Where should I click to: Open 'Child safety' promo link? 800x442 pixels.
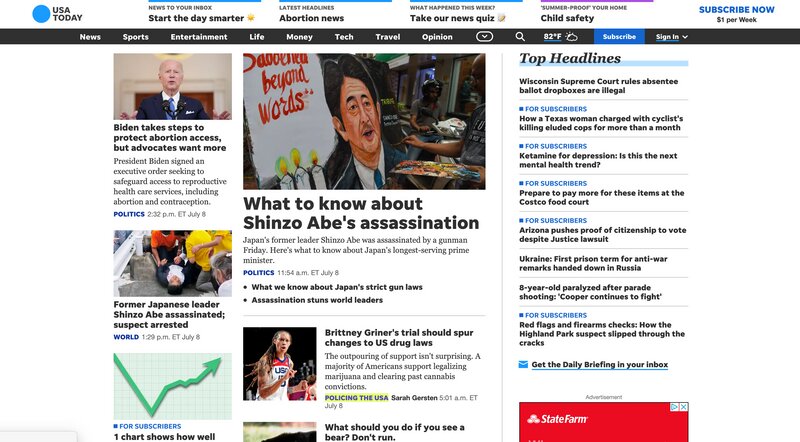(567, 18)
